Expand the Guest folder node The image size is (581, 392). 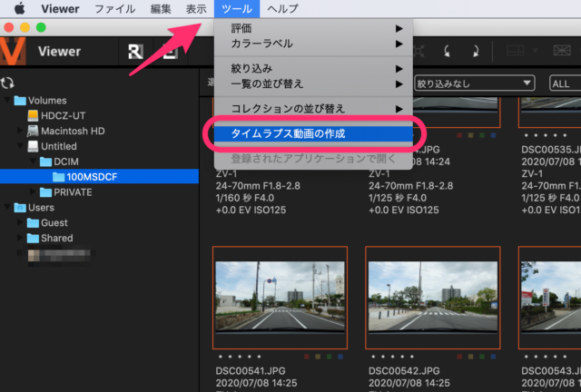[x=20, y=222]
